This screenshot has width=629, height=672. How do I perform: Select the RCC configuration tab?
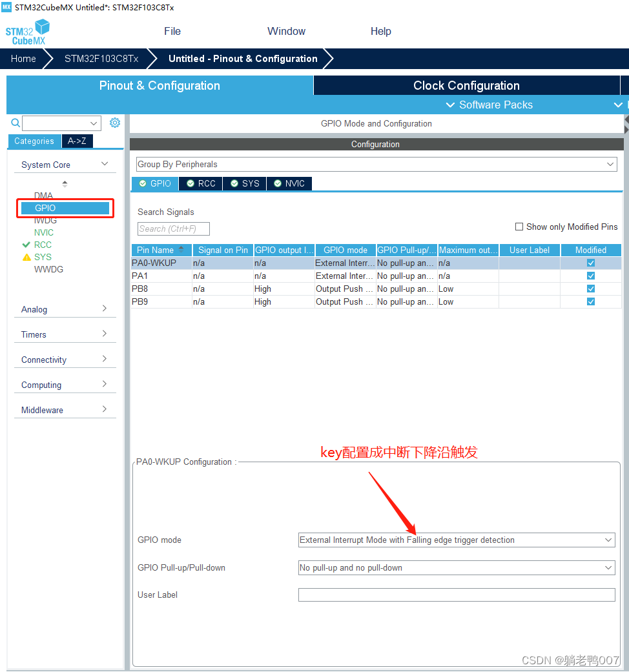[201, 183]
